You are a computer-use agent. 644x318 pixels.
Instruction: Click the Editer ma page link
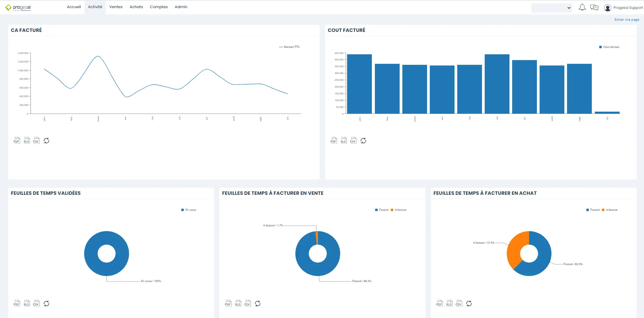[627, 20]
